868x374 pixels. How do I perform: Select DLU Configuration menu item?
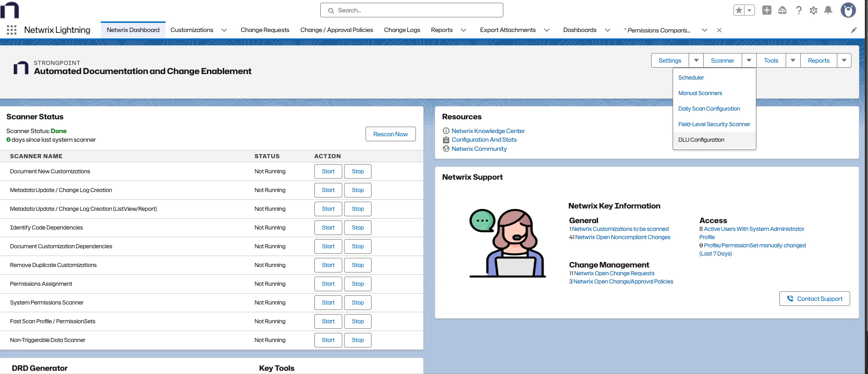pyautogui.click(x=714, y=140)
